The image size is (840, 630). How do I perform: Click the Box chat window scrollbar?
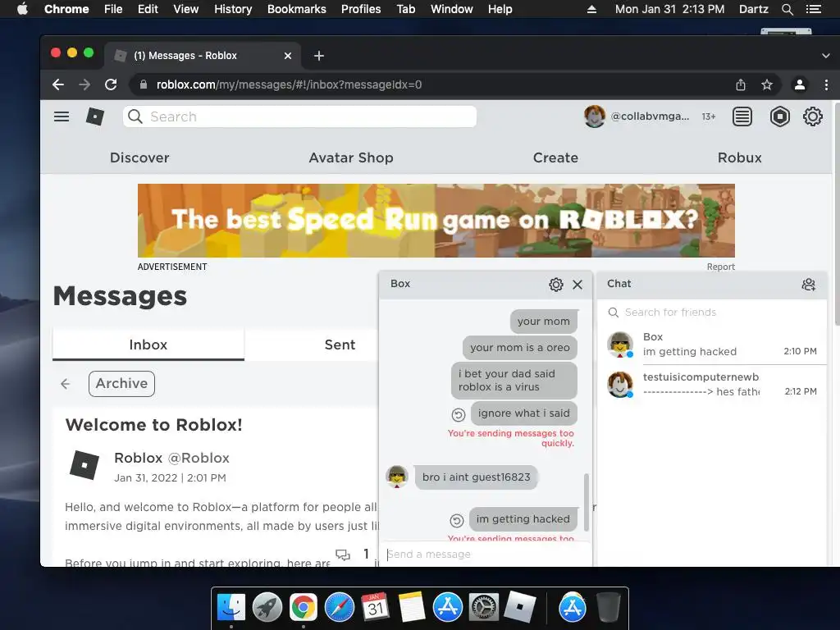[x=586, y=502]
